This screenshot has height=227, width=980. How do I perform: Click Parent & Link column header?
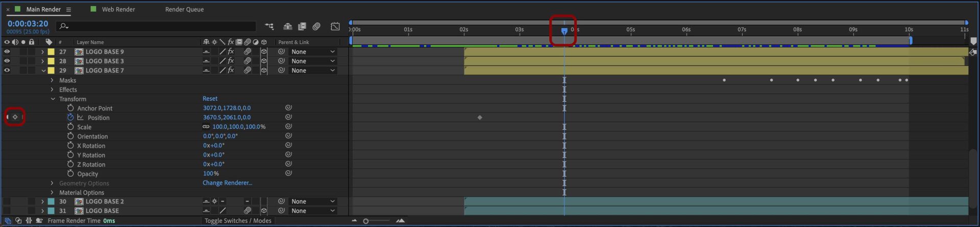click(293, 42)
